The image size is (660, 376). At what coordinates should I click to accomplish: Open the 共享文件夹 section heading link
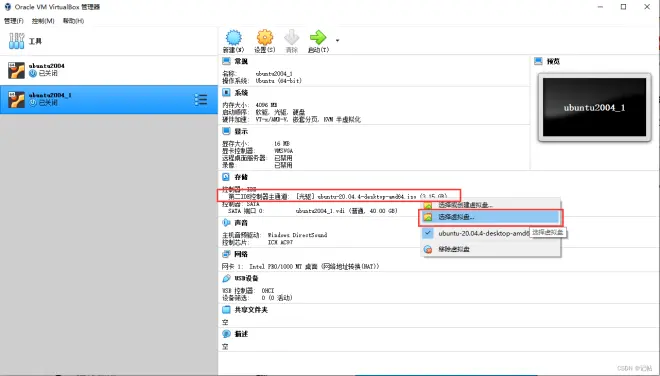coord(251,310)
